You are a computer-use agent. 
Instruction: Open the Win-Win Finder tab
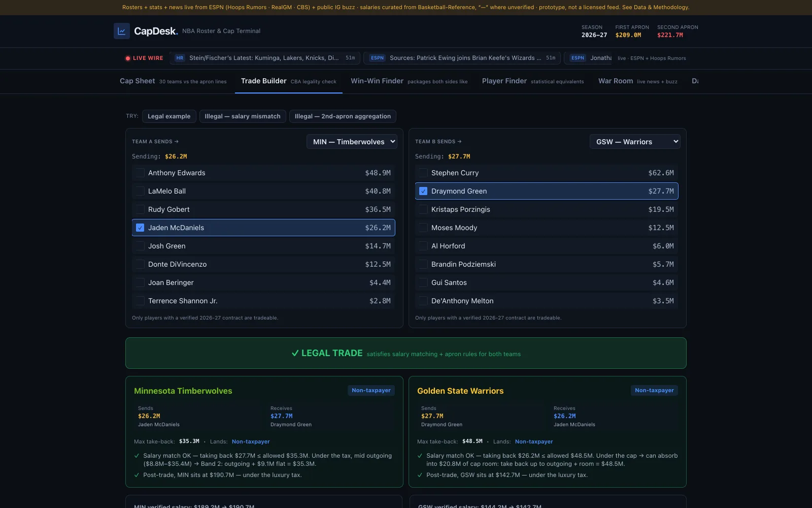pos(409,81)
